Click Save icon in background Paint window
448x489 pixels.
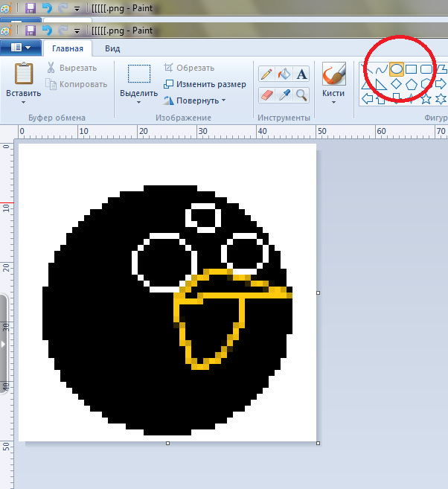[31, 8]
